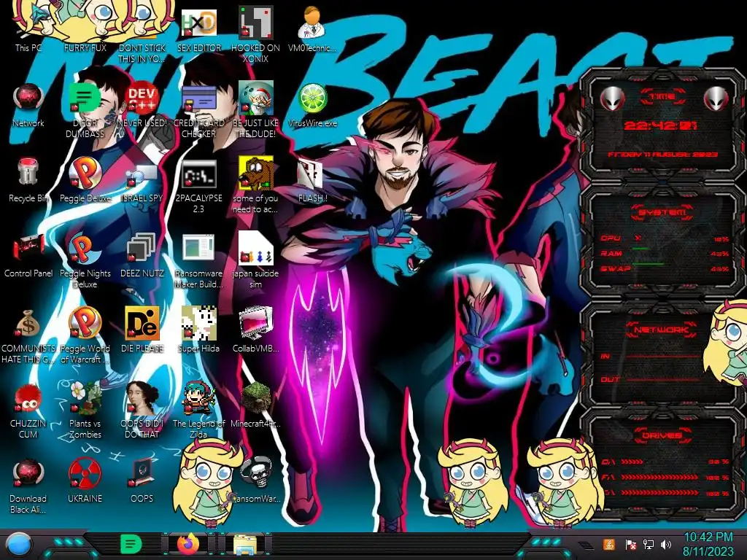Click the Start orb on the taskbar
Viewport: 747px width, 560px height.
click(x=19, y=545)
